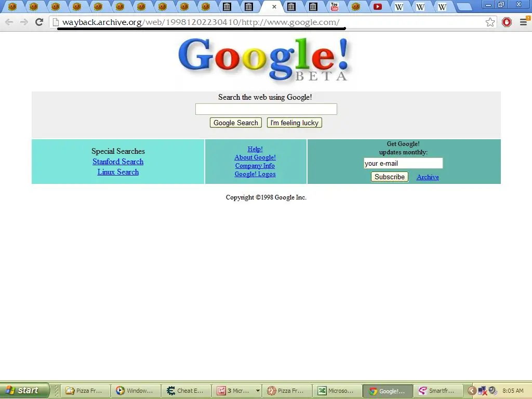This screenshot has height=399, width=532.
Task: Open the red stop-sign ad blocker extension
Action: (507, 22)
